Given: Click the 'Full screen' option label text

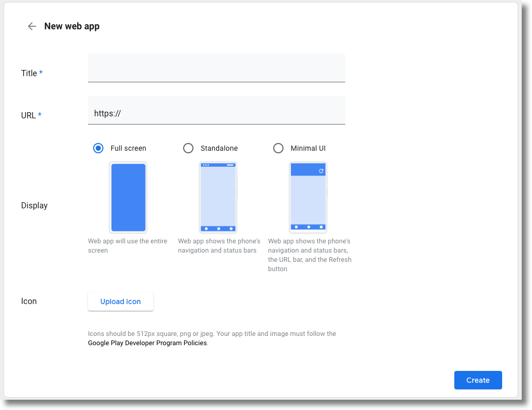Looking at the screenshot, I should point(128,148).
